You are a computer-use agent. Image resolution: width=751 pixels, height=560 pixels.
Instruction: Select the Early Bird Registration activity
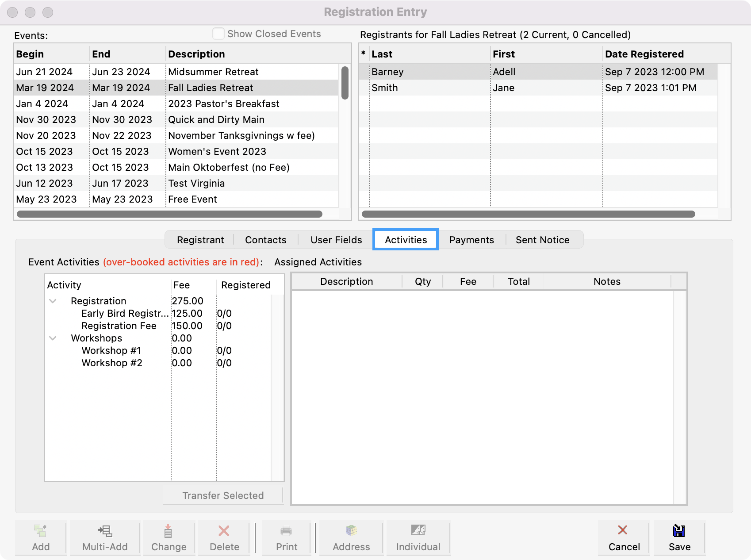tap(125, 314)
